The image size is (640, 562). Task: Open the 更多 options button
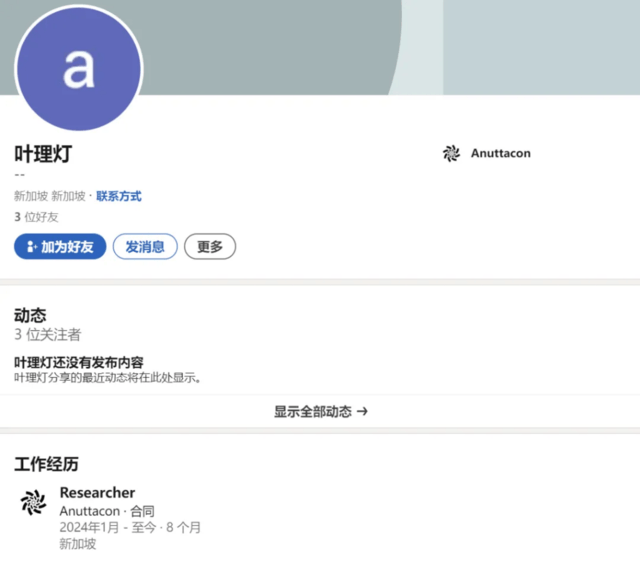click(210, 247)
